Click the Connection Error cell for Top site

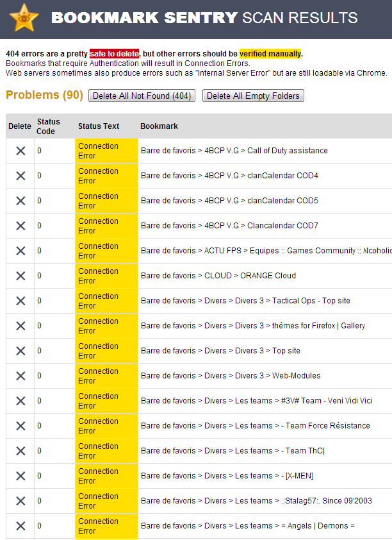106,351
